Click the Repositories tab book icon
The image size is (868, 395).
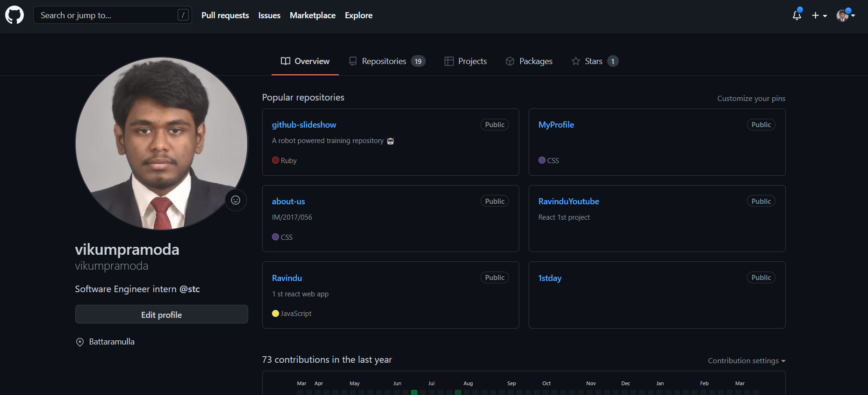tap(353, 61)
